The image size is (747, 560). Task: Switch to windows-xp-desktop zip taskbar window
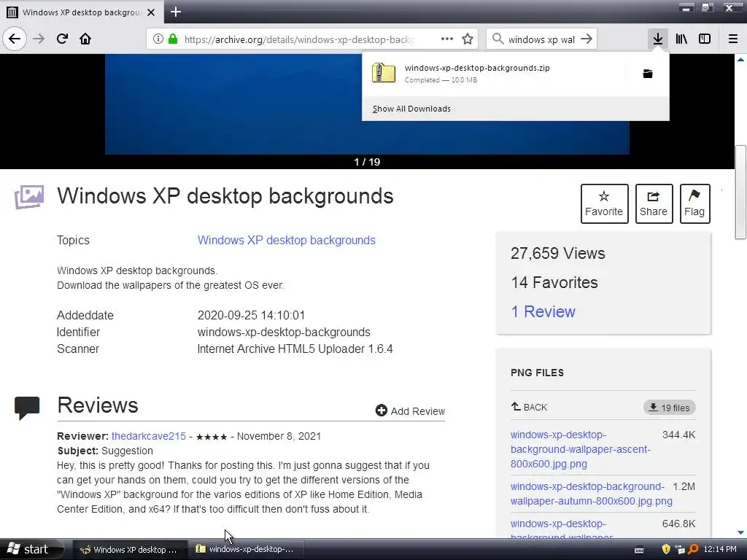point(247,550)
